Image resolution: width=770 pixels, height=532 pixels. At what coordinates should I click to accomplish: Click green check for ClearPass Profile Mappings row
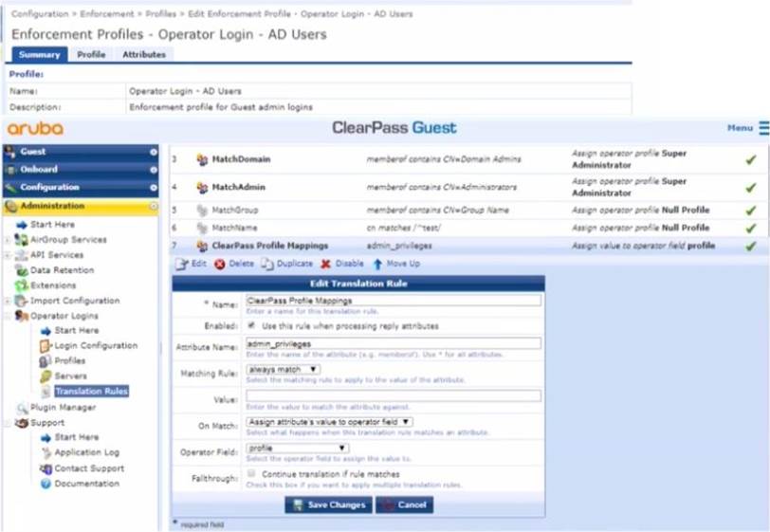751,246
